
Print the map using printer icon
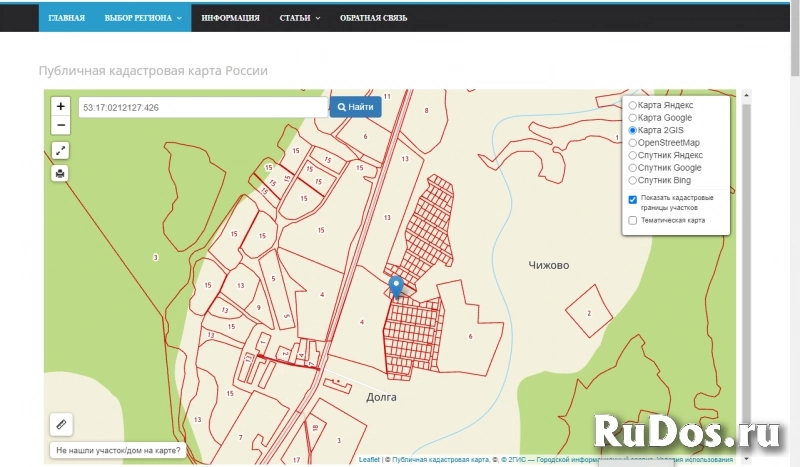(x=61, y=173)
